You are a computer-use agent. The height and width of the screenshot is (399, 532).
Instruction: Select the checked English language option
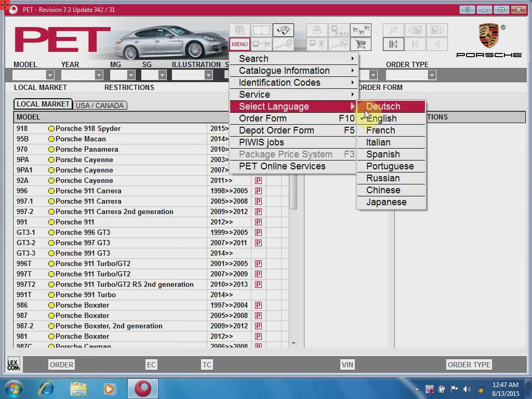[x=381, y=118]
